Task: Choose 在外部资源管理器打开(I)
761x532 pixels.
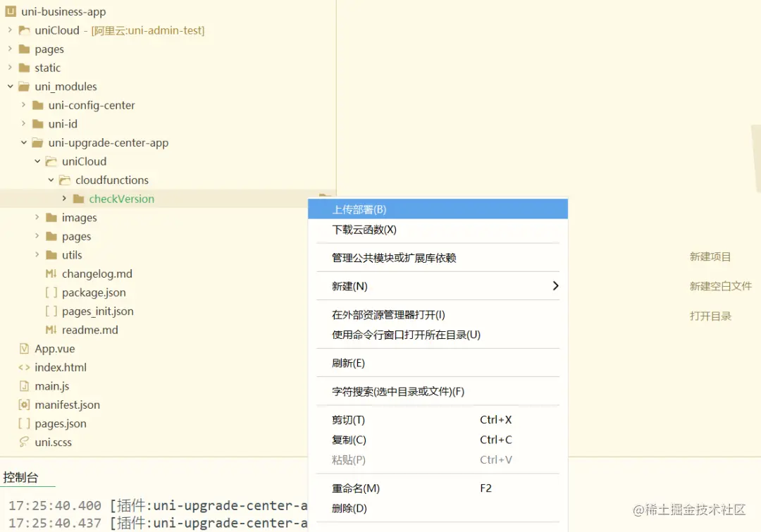Action: tap(438, 315)
